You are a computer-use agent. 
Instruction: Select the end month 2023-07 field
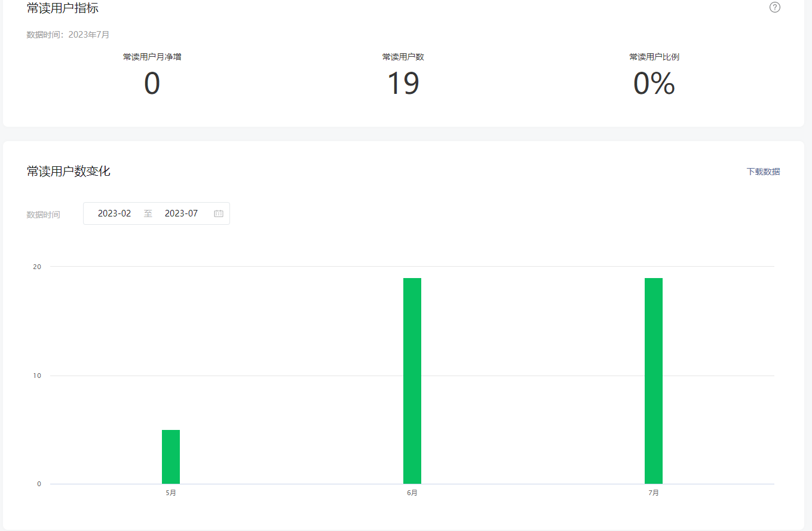coord(181,213)
